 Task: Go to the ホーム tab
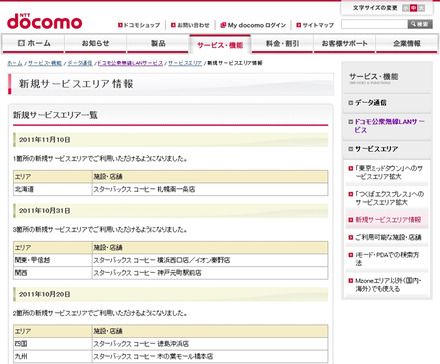[x=33, y=43]
